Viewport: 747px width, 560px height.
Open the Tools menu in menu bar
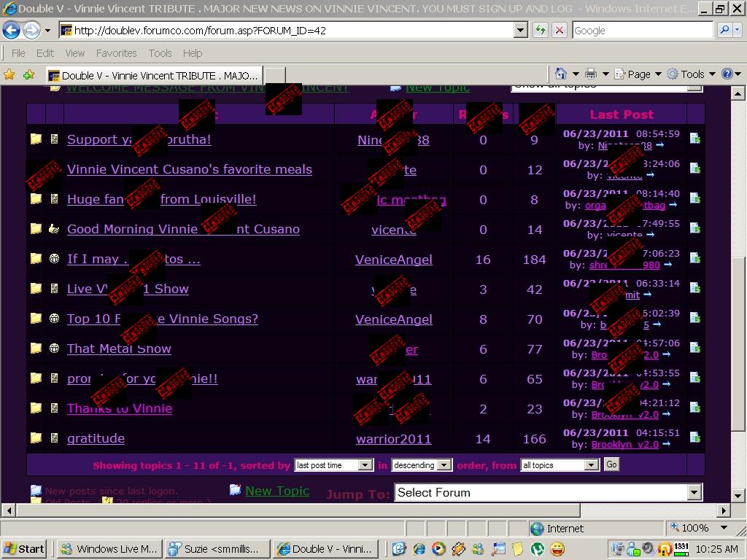point(160,52)
